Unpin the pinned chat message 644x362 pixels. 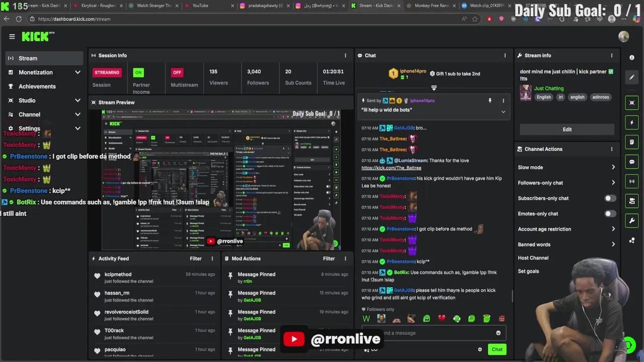coord(490,101)
